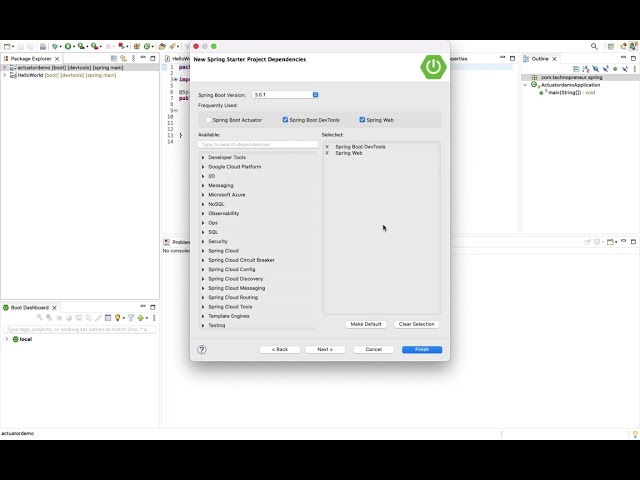The image size is (640, 480).
Task: Click Sort alphabetically icon in Outline toolbar
Action: [586, 69]
